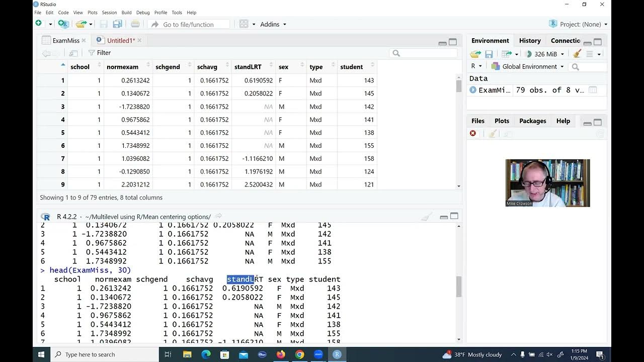Open the list view options dropdown
The image size is (644, 362).
[x=593, y=54]
